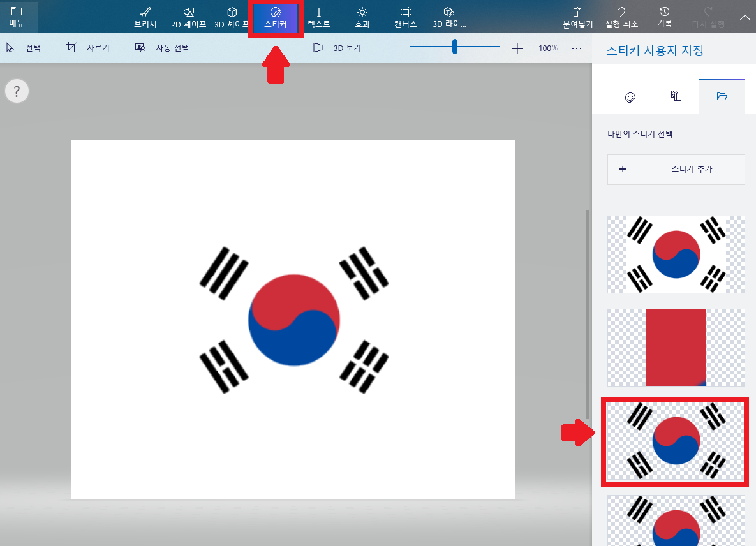This screenshot has height=546, width=756.
Task: Click the zoom out minus button
Action: click(392, 48)
